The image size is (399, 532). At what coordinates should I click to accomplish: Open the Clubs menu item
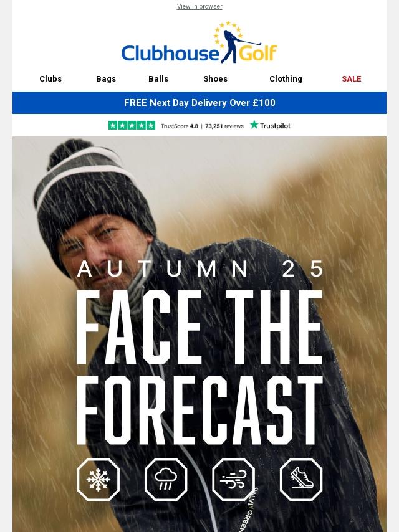(50, 78)
